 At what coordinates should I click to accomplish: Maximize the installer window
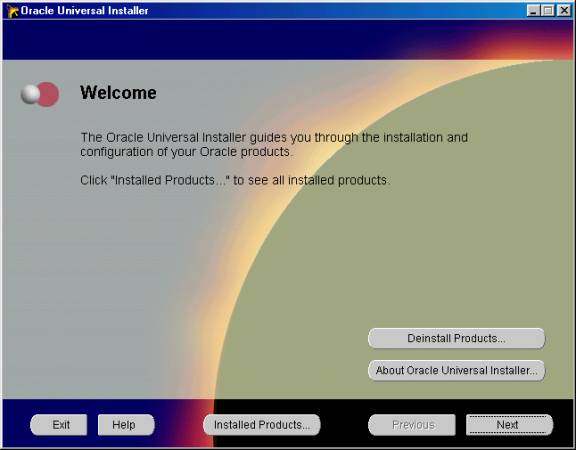[x=548, y=11]
